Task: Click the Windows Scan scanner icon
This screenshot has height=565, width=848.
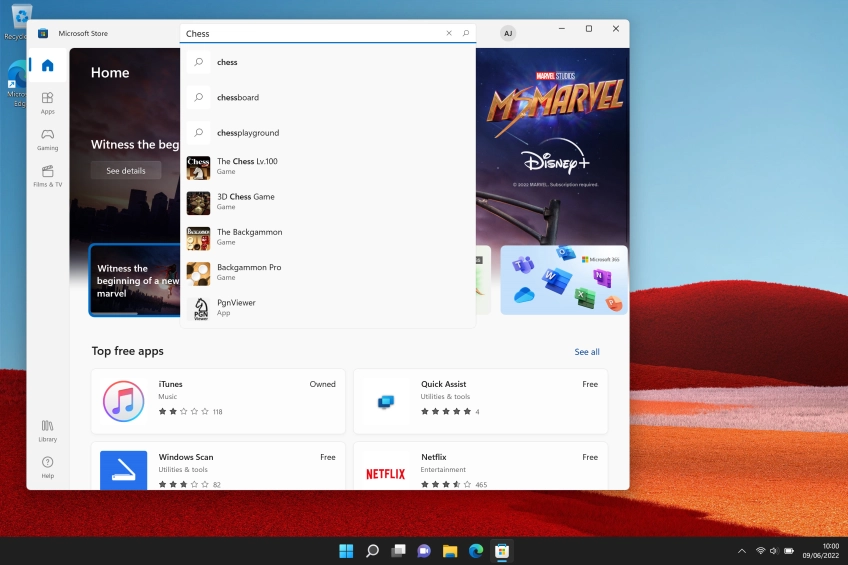Action: tap(123, 470)
